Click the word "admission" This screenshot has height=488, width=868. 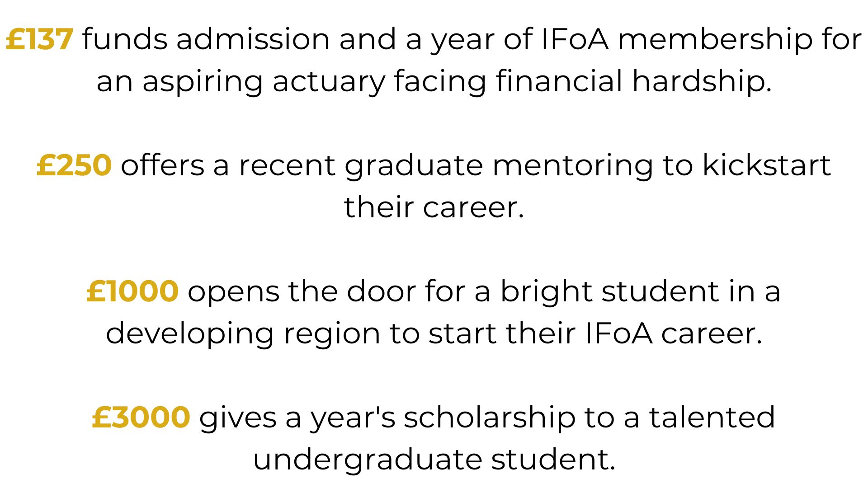[253, 39]
